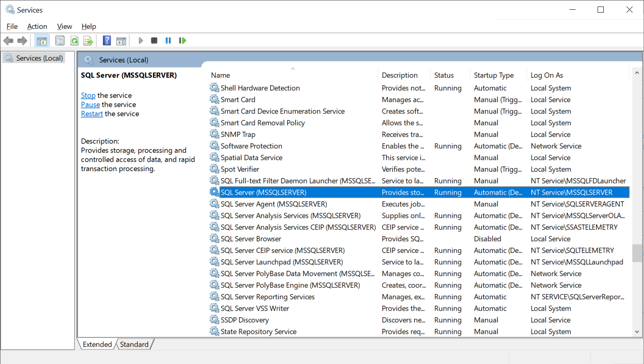This screenshot has height=364, width=644.
Task: Open Help from the toolbar question mark icon
Action: click(107, 41)
